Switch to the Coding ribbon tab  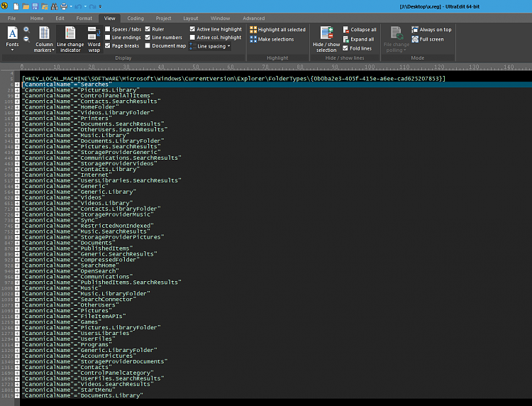(135, 18)
